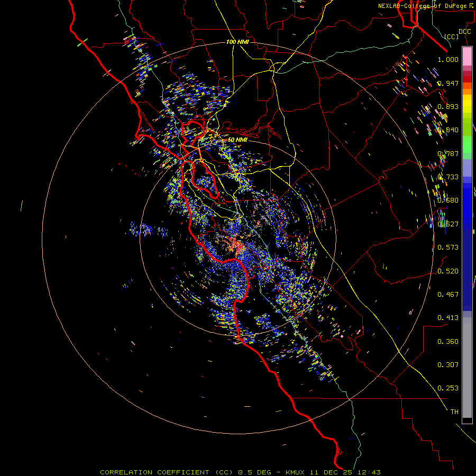Screen dimensions: 476x476
Task: Pick the pink top segment of the color bar
Action: [467, 56]
